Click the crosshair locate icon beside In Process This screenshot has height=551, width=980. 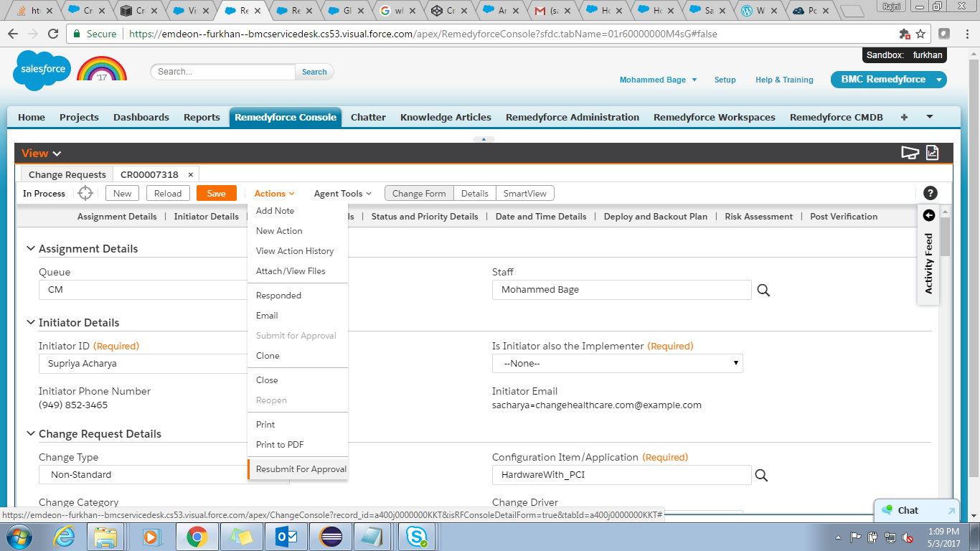click(85, 193)
